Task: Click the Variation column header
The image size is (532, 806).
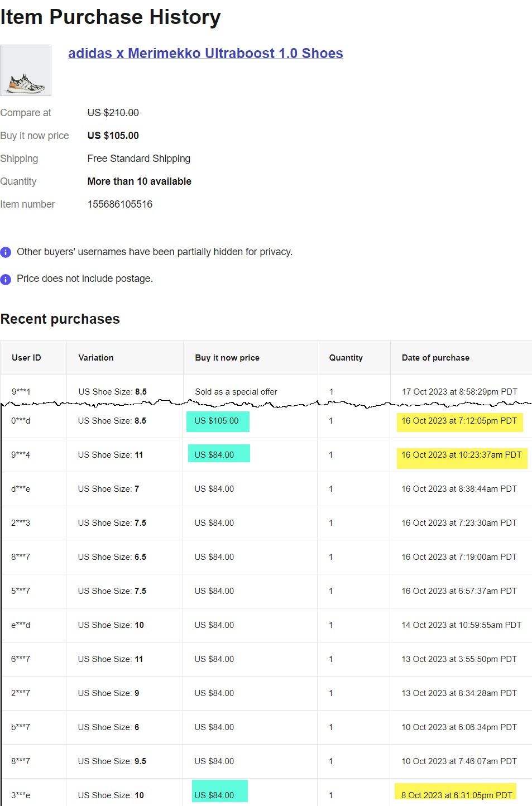Action: (x=96, y=358)
